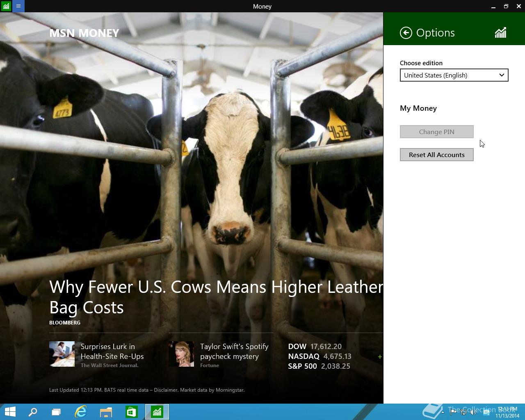Open Surprises Lurk in Health-Site Re-Ups story
The width and height of the screenshot is (525, 420).
[x=112, y=352]
